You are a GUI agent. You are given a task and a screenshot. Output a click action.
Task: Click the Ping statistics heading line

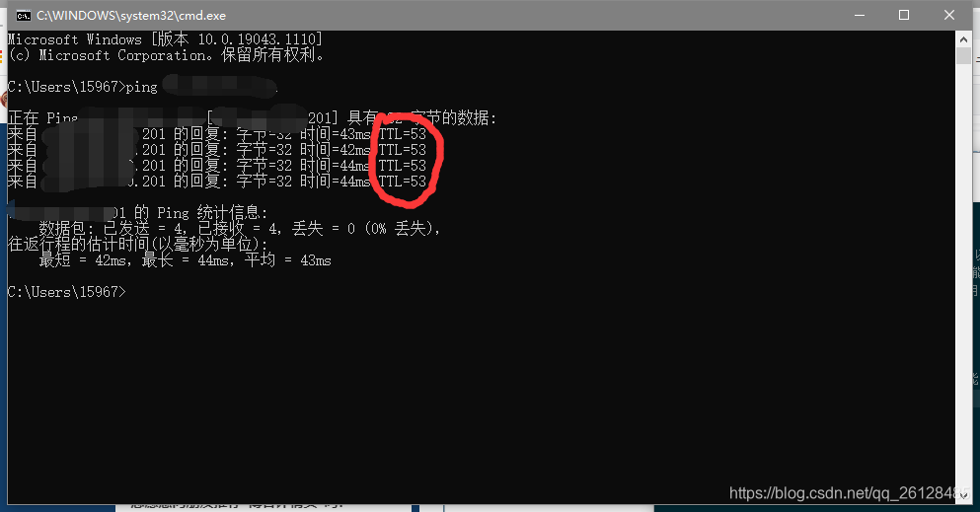(139, 213)
